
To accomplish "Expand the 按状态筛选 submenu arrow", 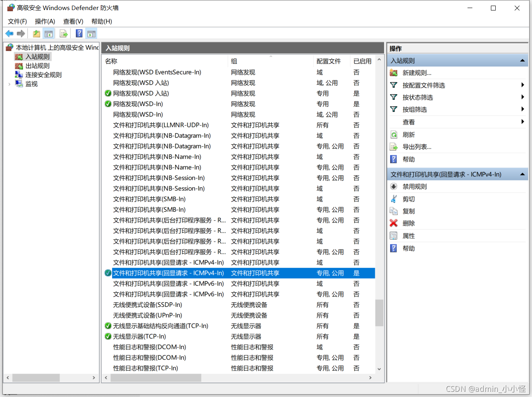I will [522, 97].
